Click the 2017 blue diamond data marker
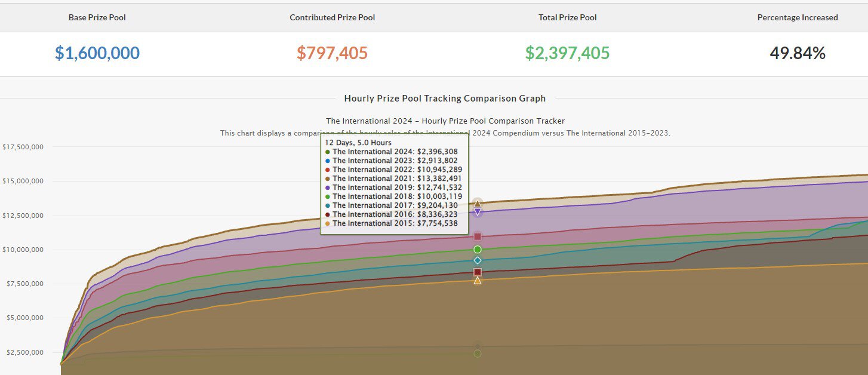 point(477,260)
